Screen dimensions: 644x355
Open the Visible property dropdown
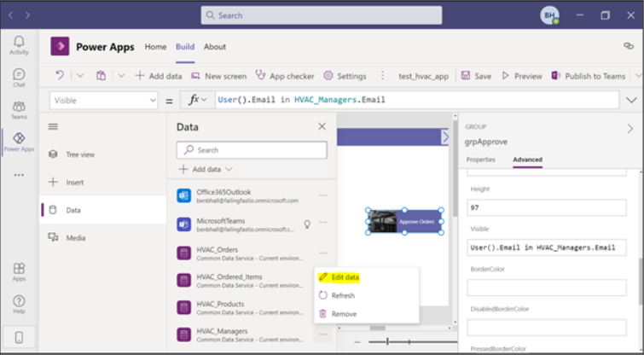tap(103, 100)
